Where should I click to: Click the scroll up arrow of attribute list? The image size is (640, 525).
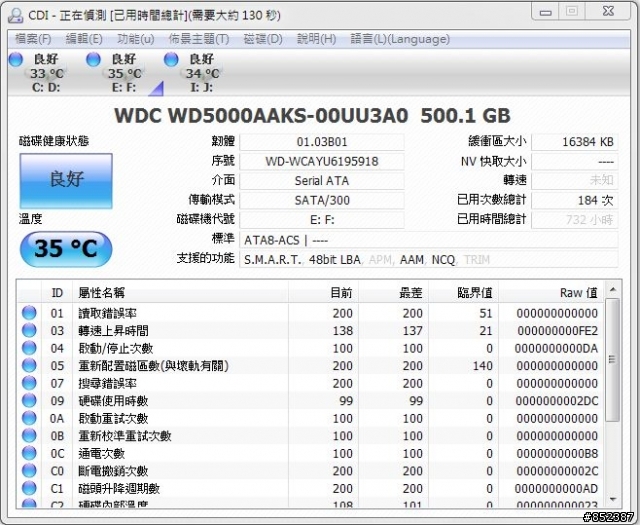point(612,290)
